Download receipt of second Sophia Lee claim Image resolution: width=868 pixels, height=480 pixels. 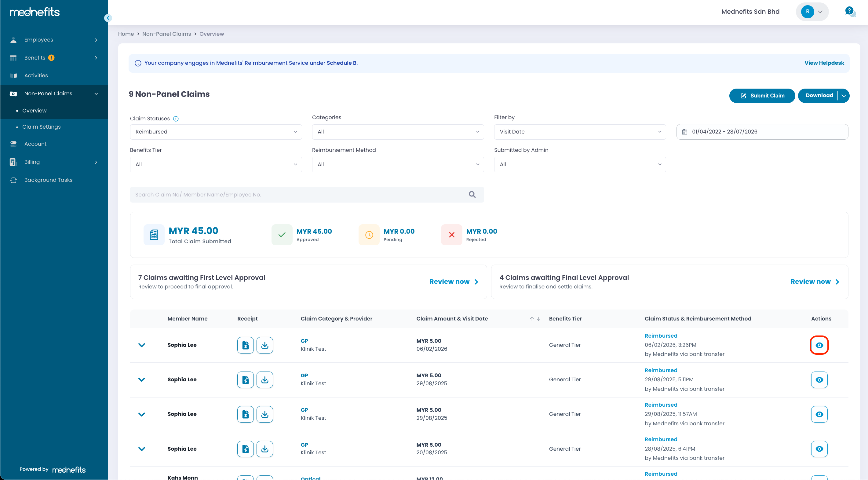264,380
